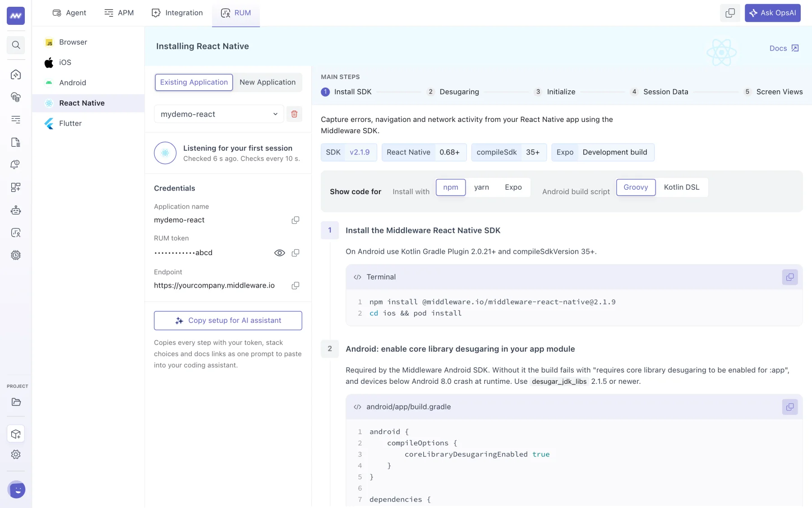The width and height of the screenshot is (812, 508).
Task: Click the Ask OpsAI button
Action: pos(772,13)
